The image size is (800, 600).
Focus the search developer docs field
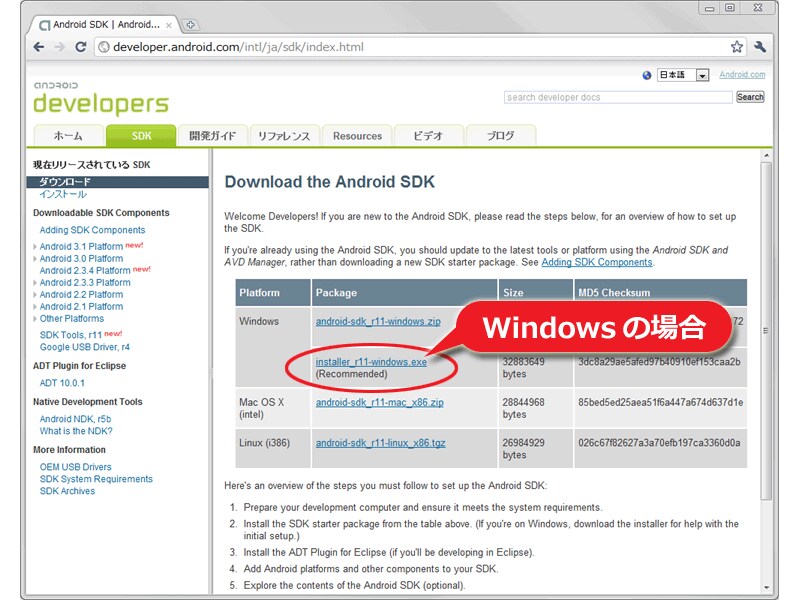618,97
